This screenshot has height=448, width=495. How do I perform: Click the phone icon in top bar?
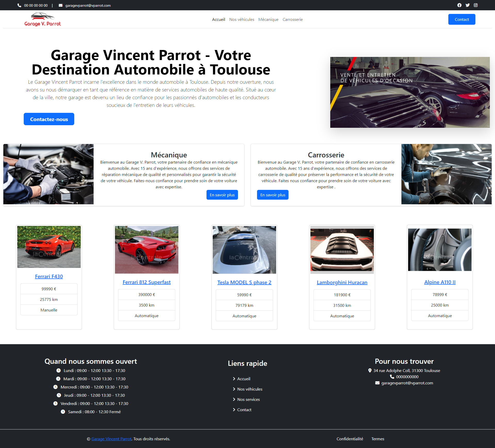point(19,5)
